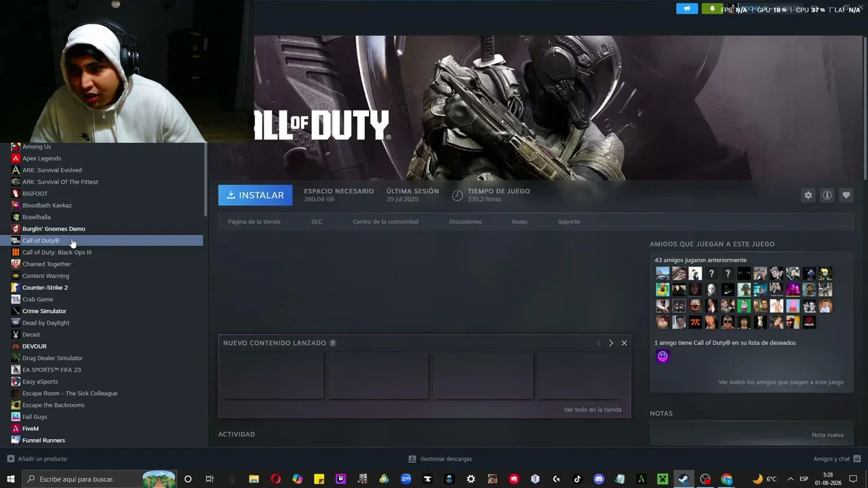Click the Dead by Daylight icon in library
This screenshot has width=868, height=488.
click(x=16, y=323)
